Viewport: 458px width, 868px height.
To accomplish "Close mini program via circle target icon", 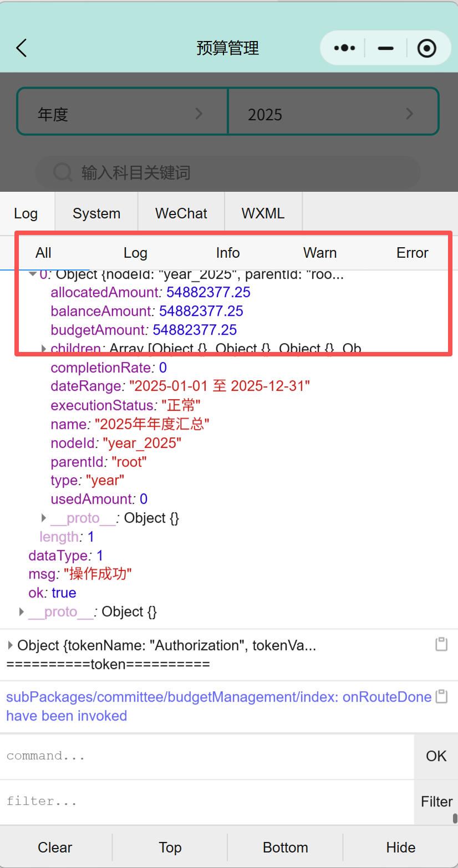I will tap(426, 48).
